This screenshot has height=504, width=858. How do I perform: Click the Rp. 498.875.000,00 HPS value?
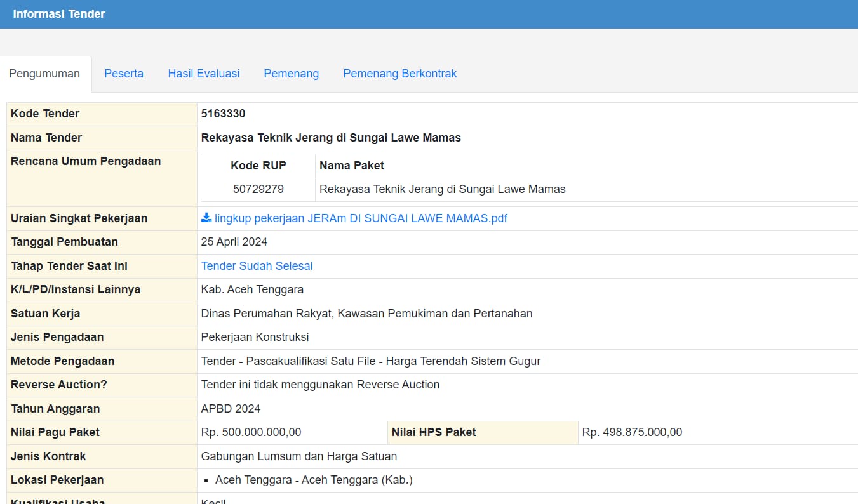tap(633, 432)
